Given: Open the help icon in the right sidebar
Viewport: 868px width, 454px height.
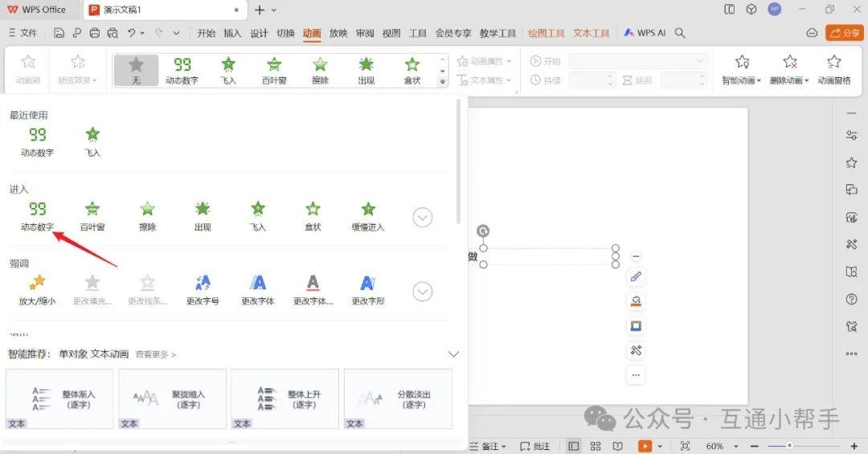Looking at the screenshot, I should tap(851, 299).
